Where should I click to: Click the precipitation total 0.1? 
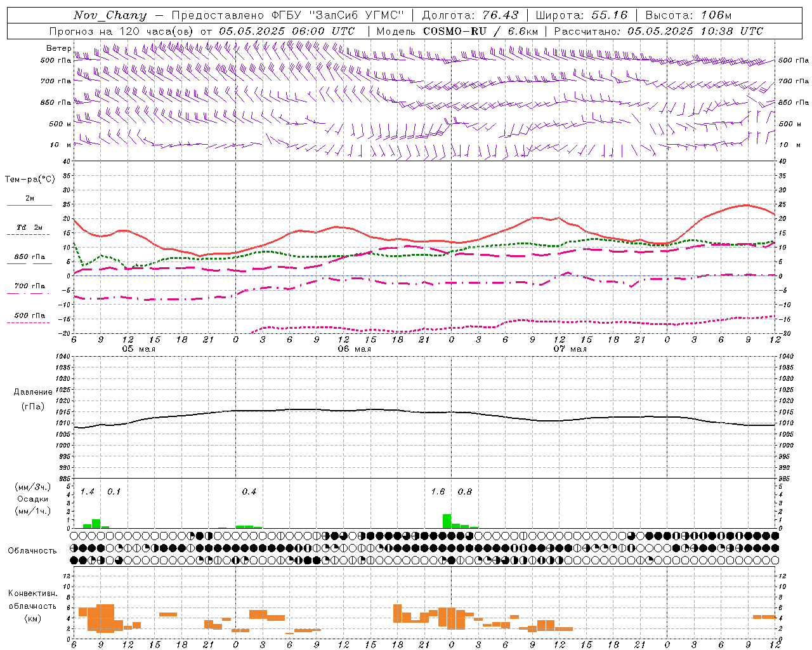(114, 492)
